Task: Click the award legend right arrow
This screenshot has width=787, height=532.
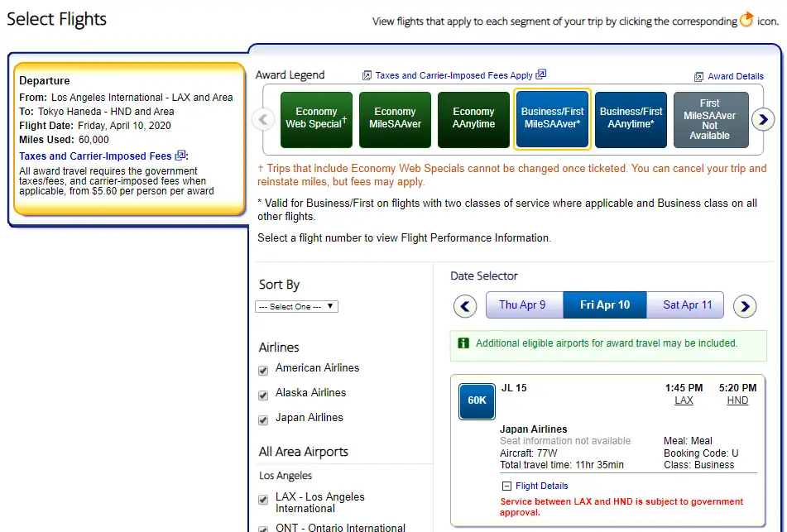Action: 762,120
